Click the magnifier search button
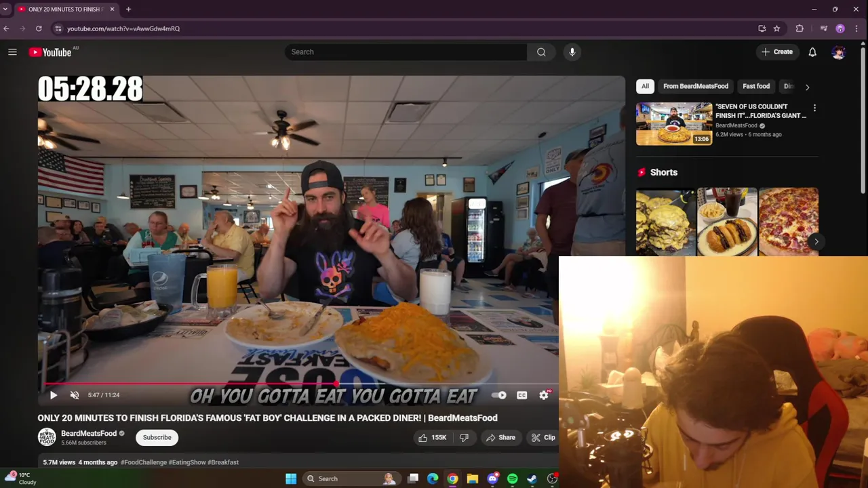The width and height of the screenshot is (868, 488). click(x=541, y=52)
